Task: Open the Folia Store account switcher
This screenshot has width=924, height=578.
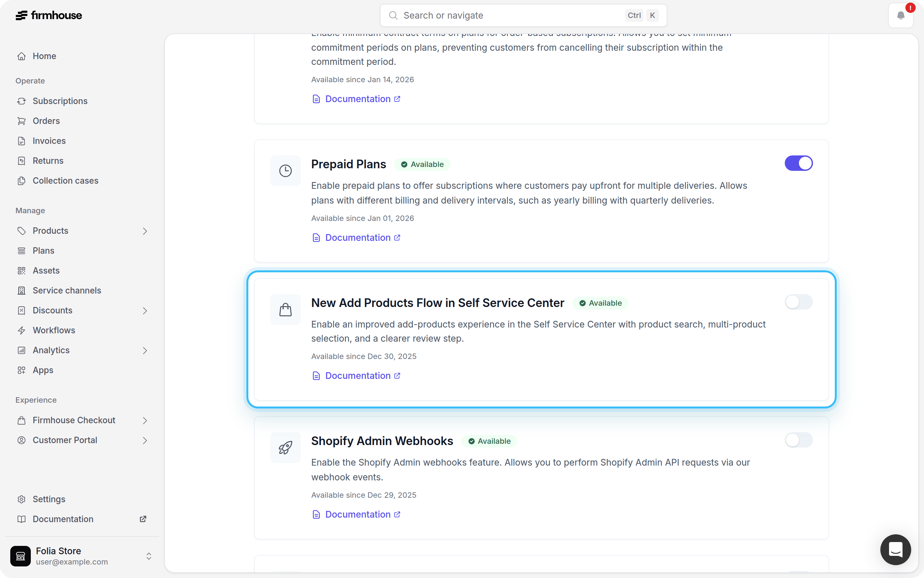Action: (82, 556)
